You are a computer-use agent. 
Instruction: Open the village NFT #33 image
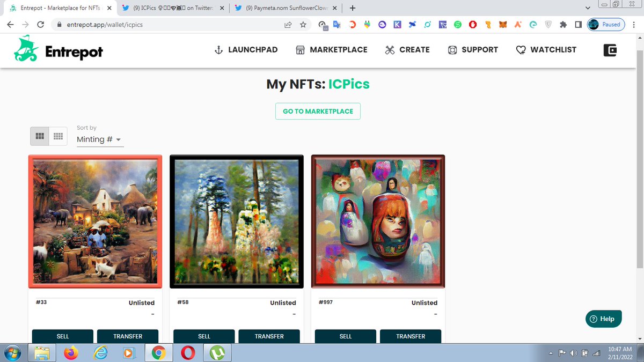95,221
